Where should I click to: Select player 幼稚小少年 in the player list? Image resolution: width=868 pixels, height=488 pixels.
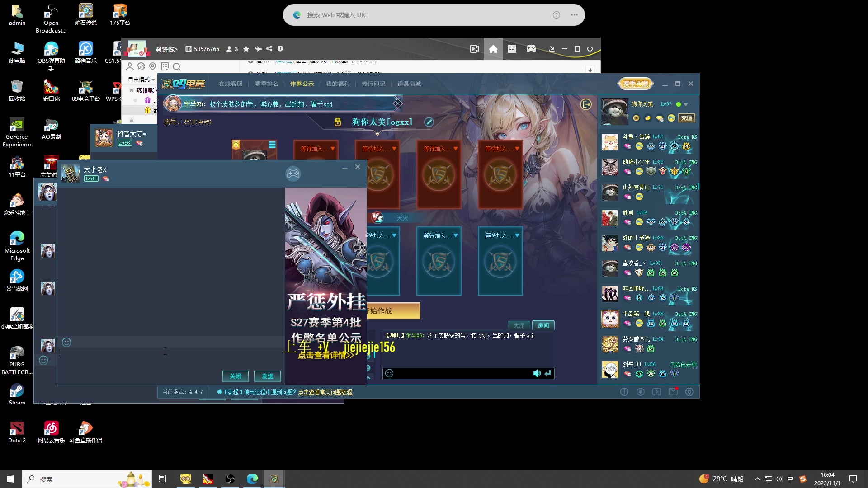(x=649, y=167)
